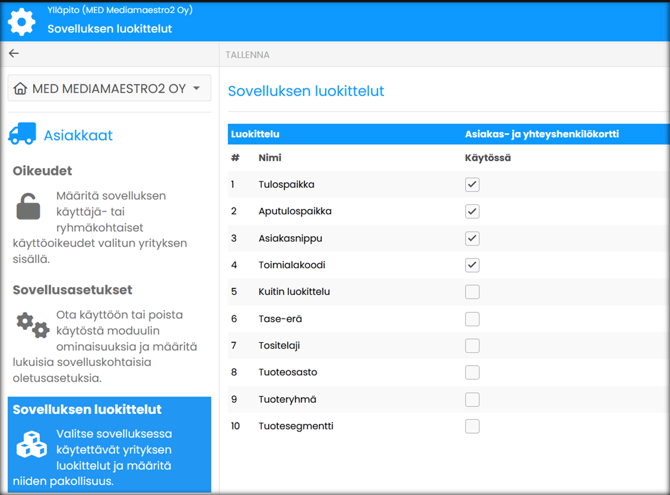
Task: Tick the Tuoteryhmä checkbox
Action: [472, 399]
